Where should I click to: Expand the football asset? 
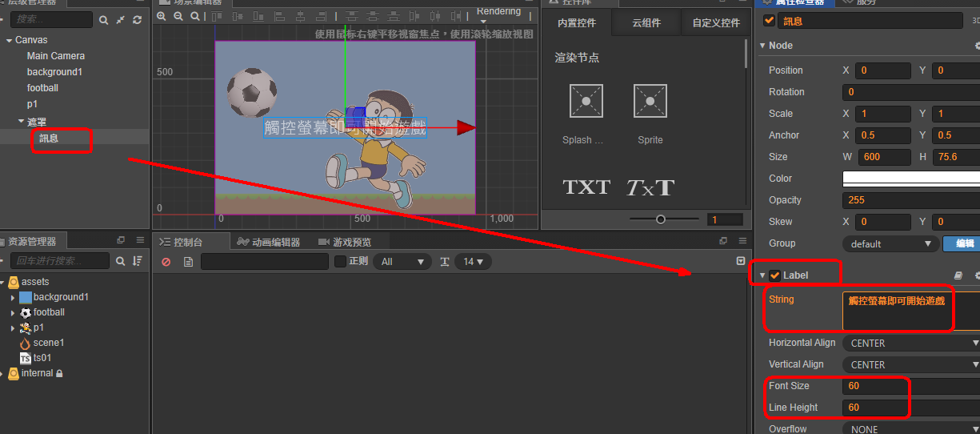(13, 312)
